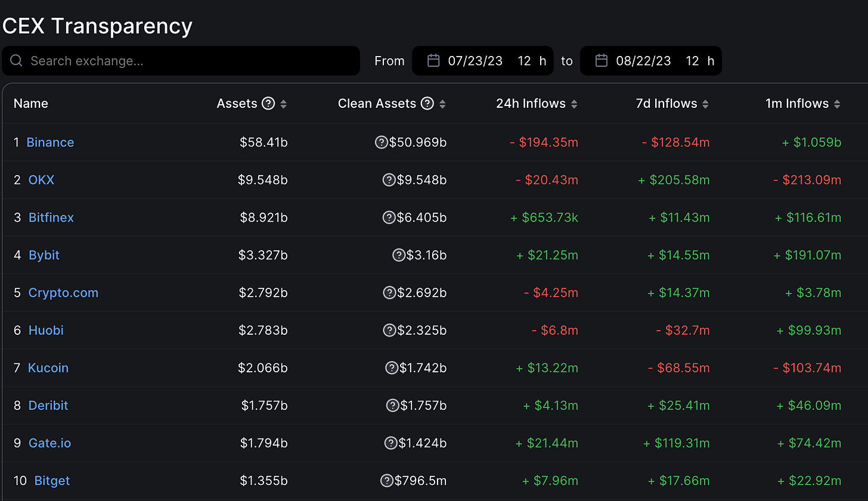Screen dimensions: 868x501
Task: Edit the To date 08/22/23
Action: click(643, 61)
